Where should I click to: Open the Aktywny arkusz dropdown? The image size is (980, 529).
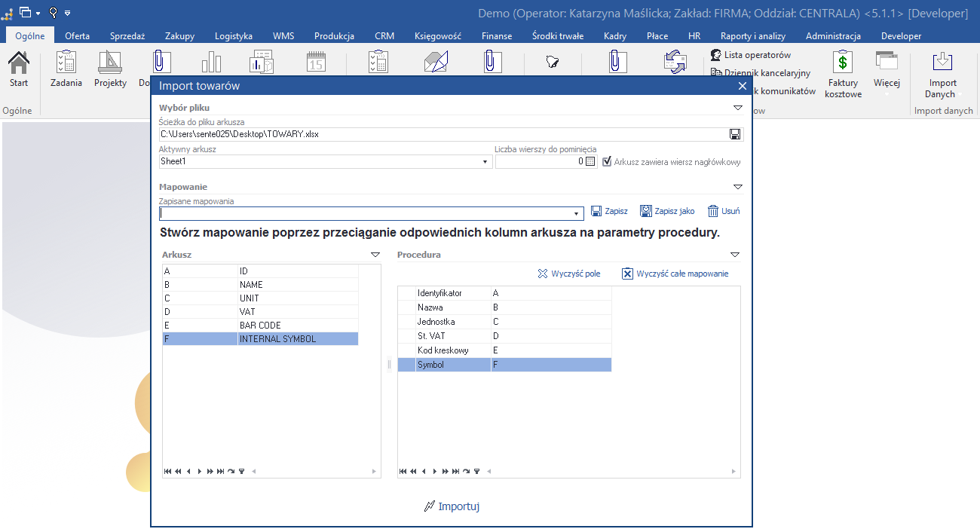point(485,162)
